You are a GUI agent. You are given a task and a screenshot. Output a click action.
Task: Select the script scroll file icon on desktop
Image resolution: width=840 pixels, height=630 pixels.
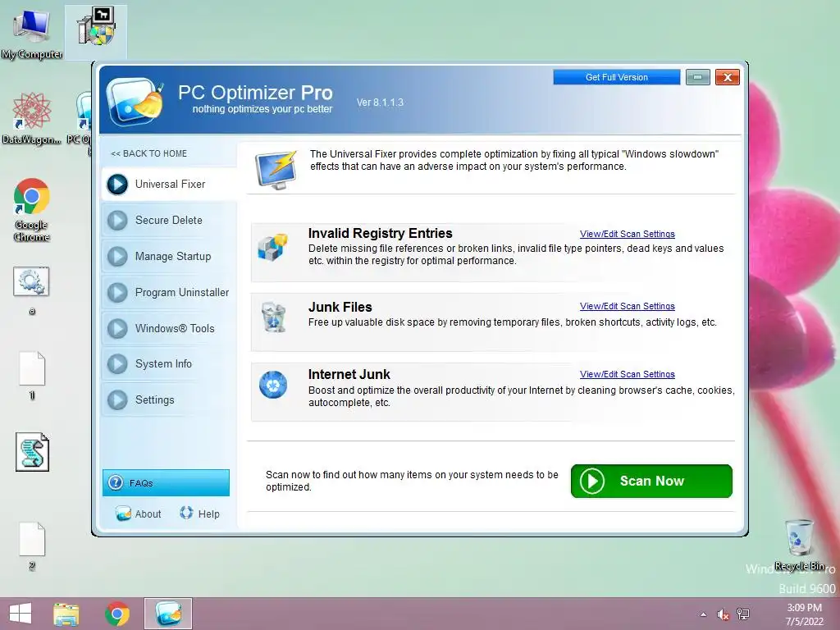(32, 452)
